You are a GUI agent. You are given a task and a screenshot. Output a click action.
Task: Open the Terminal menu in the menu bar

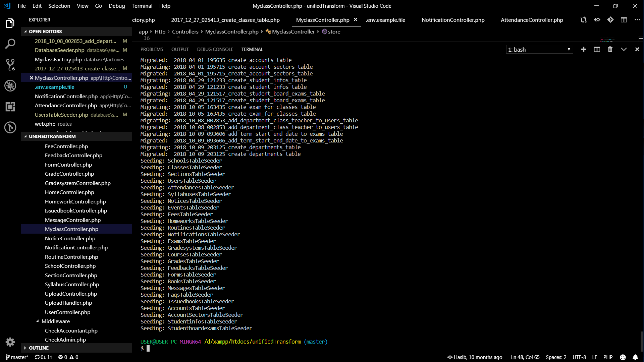142,6
